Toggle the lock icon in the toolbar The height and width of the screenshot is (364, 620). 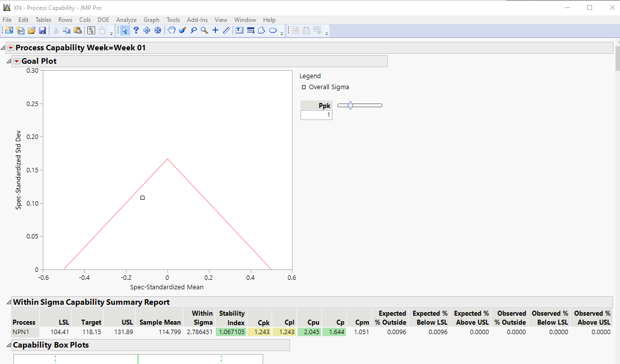point(102,30)
